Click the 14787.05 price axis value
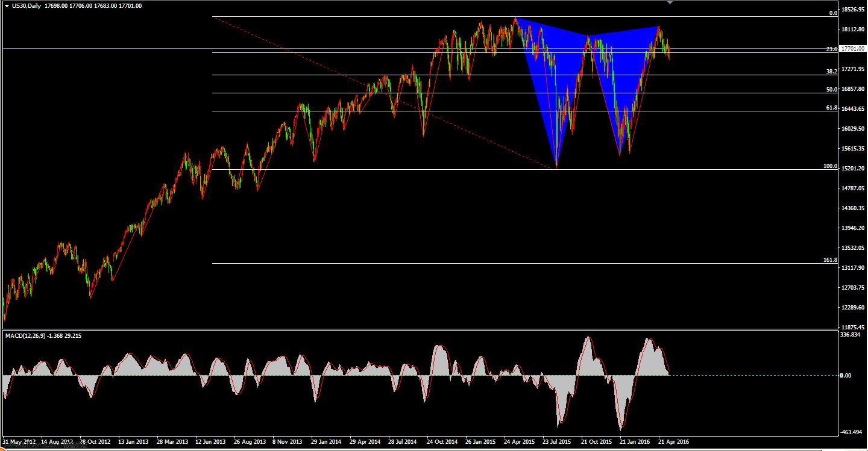 pos(853,188)
